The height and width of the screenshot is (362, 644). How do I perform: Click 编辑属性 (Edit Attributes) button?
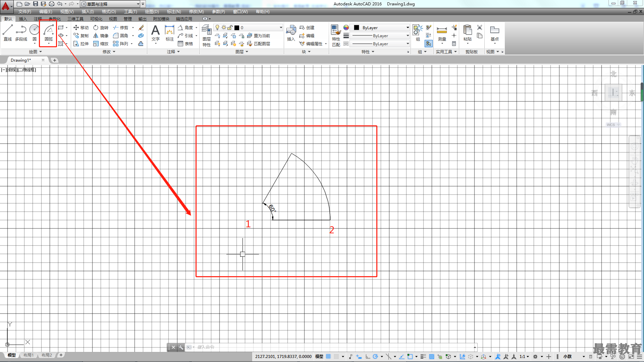click(x=313, y=44)
